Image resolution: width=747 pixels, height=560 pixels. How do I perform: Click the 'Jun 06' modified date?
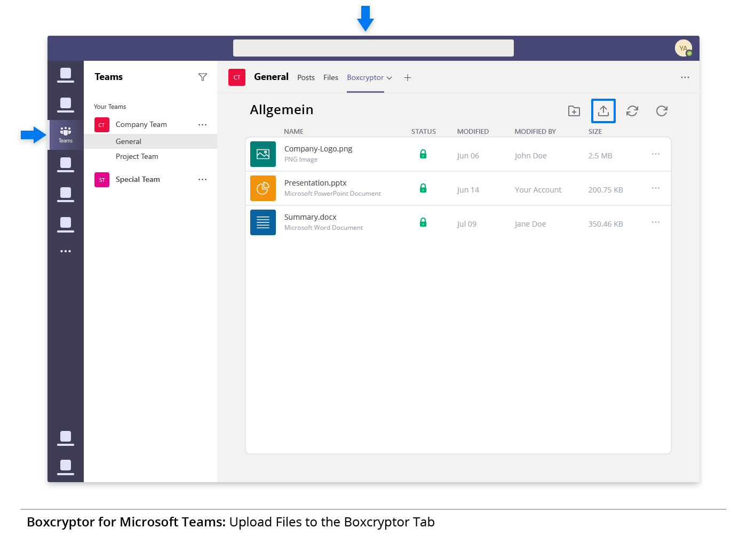coord(468,156)
